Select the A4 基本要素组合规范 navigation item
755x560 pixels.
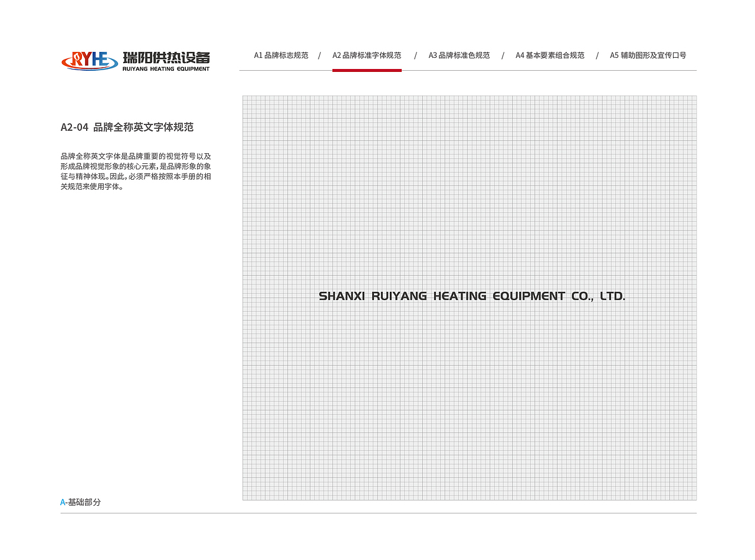pyautogui.click(x=550, y=55)
